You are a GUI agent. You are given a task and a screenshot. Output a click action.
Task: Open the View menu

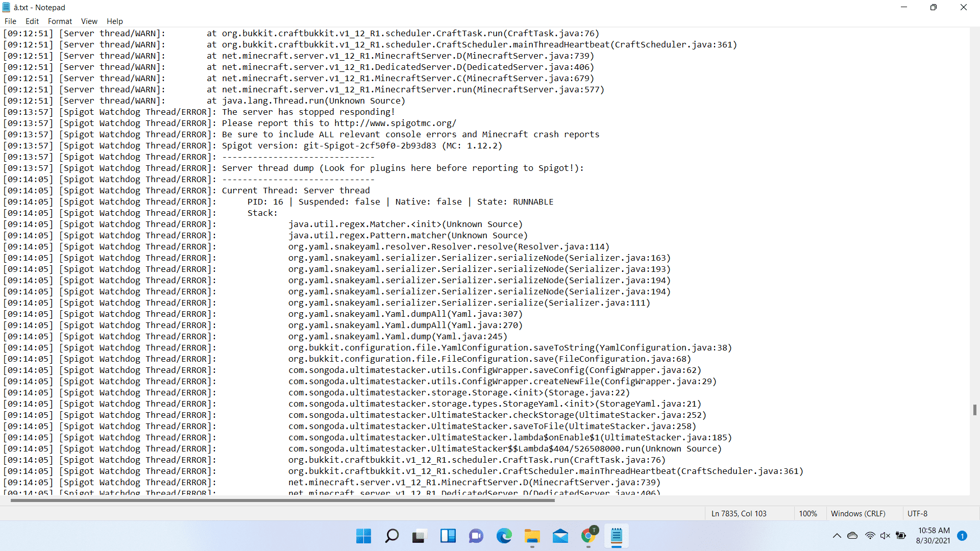tap(89, 21)
